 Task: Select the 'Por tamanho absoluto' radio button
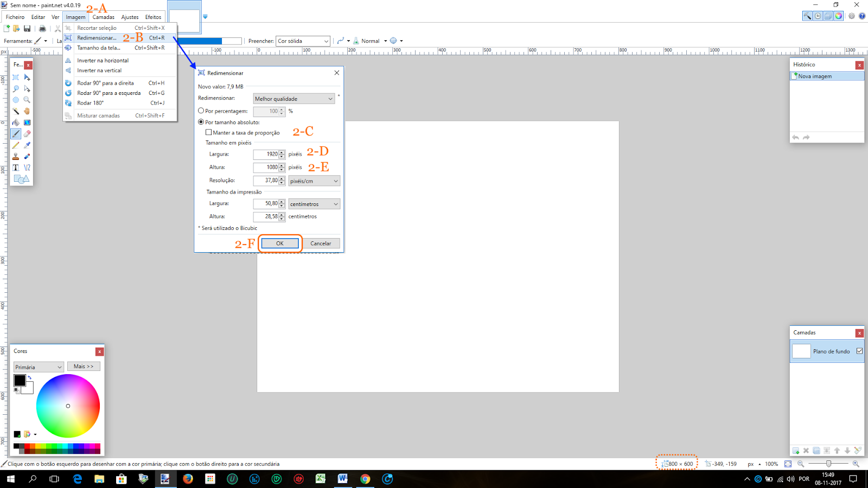click(201, 122)
